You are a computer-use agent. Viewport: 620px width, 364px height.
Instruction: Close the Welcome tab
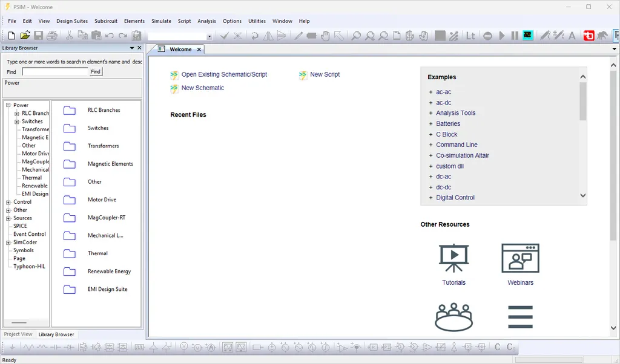(x=199, y=50)
